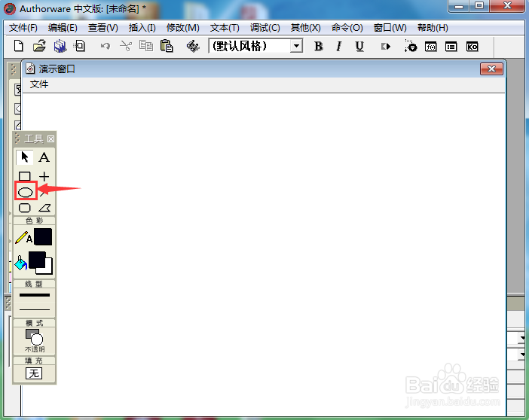Click the 模式 section header
Screen dimensions: 529x420
(x=34, y=323)
